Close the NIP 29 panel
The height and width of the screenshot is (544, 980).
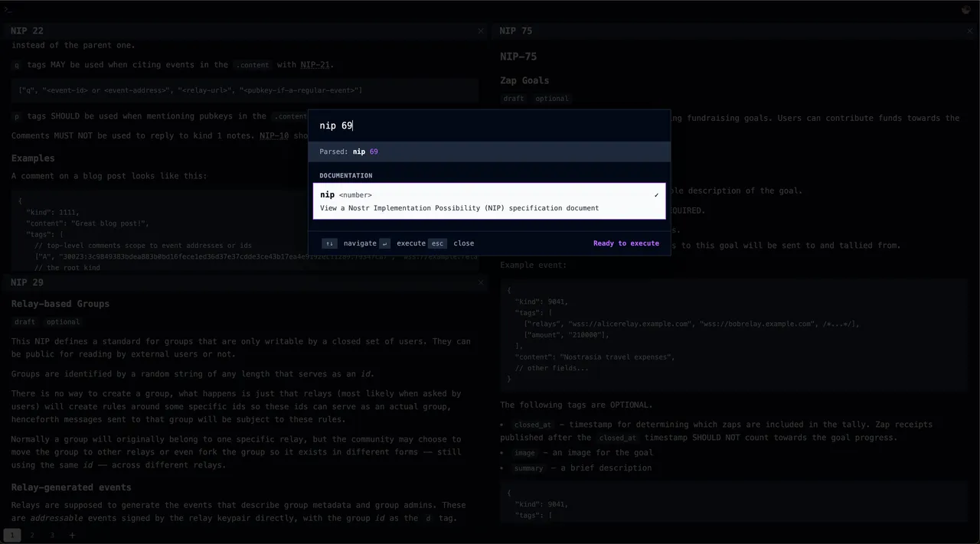click(481, 282)
